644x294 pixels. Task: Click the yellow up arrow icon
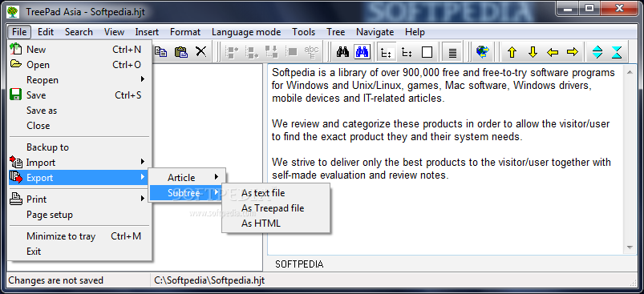pyautogui.click(x=512, y=52)
